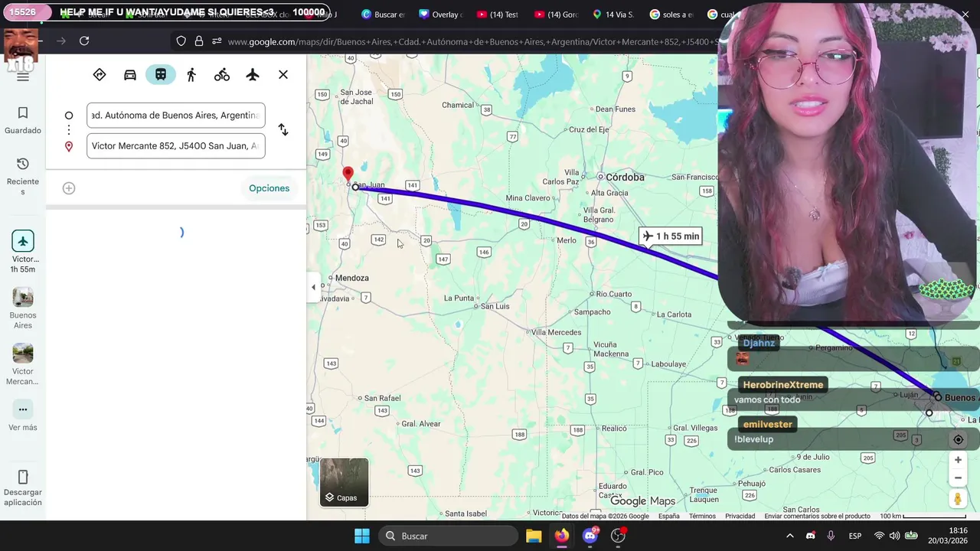Viewport: 980px width, 551px height.
Task: Open recent Victor Mercante place thumbnail
Action: click(23, 364)
